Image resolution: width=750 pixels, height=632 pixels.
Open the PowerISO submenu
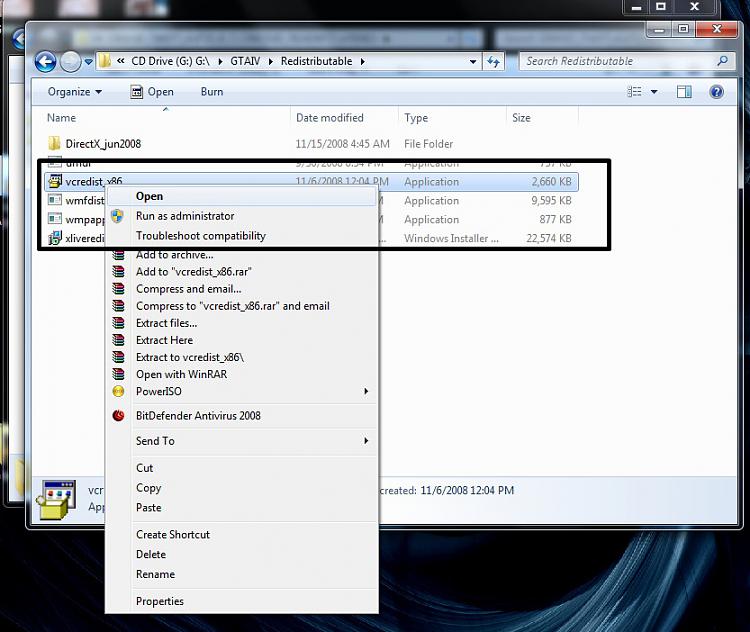(x=242, y=391)
